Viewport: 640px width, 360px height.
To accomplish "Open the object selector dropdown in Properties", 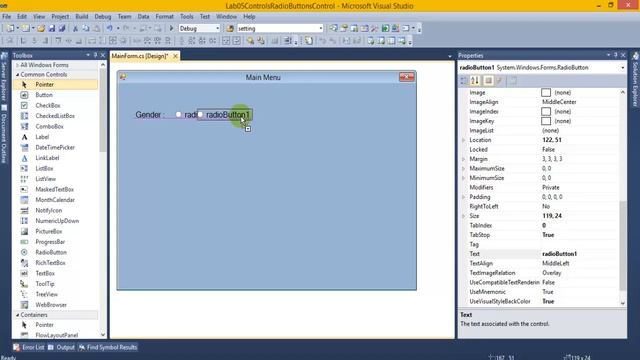I will pyautogui.click(x=622, y=68).
